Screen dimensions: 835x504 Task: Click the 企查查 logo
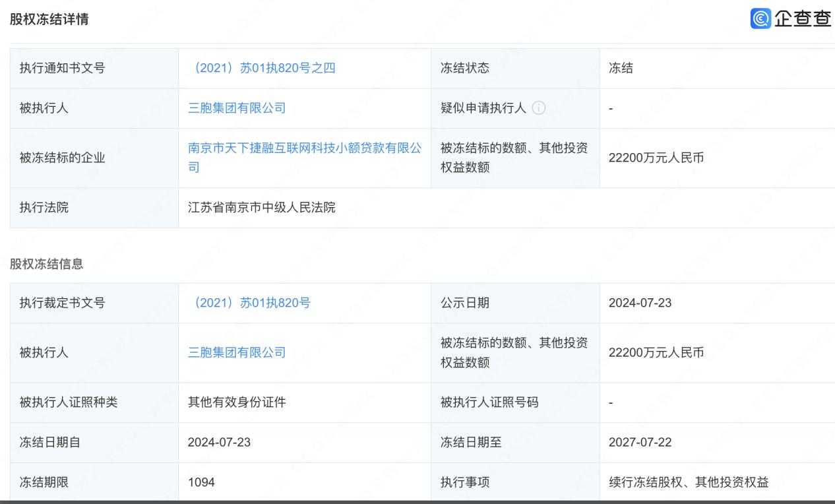tap(791, 18)
